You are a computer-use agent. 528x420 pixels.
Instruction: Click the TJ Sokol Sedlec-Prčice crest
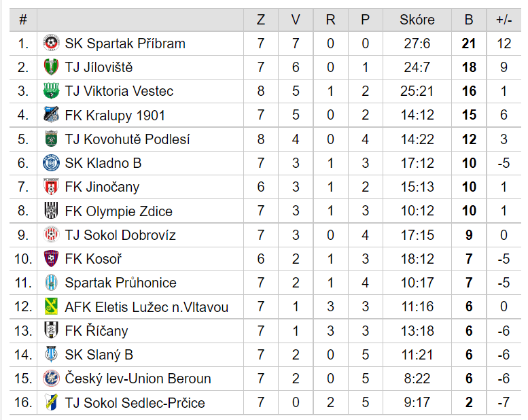[x=51, y=402]
